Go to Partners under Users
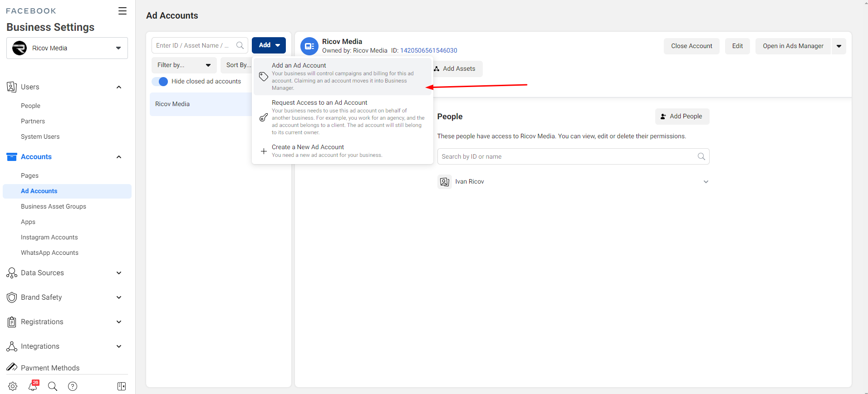The width and height of the screenshot is (868, 394). coord(33,121)
